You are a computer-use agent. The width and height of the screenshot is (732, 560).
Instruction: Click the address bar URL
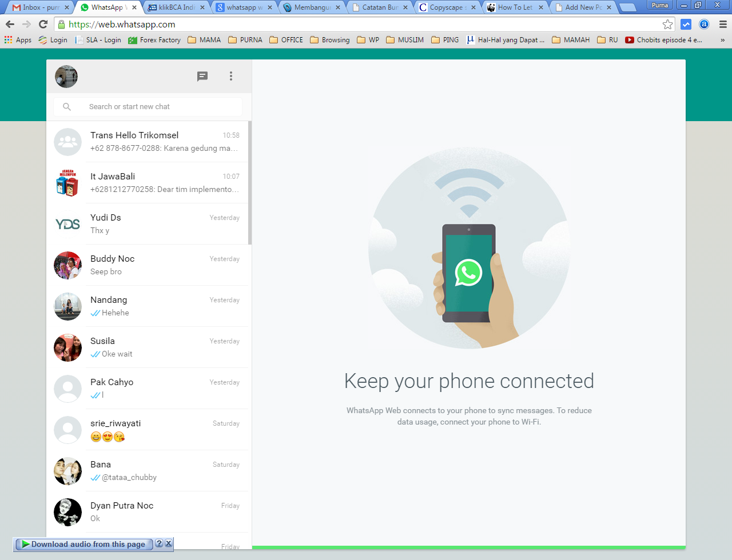(x=122, y=25)
